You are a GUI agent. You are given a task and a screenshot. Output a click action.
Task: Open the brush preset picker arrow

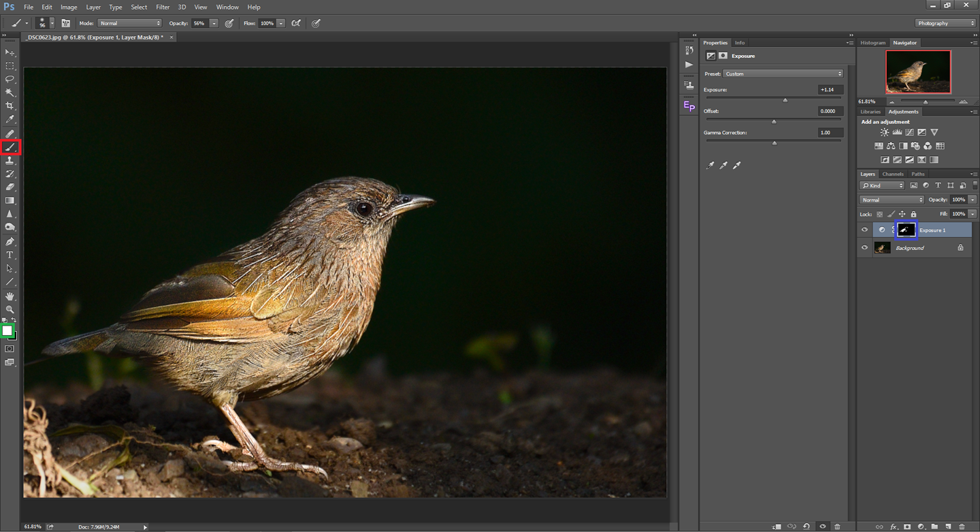click(x=52, y=23)
